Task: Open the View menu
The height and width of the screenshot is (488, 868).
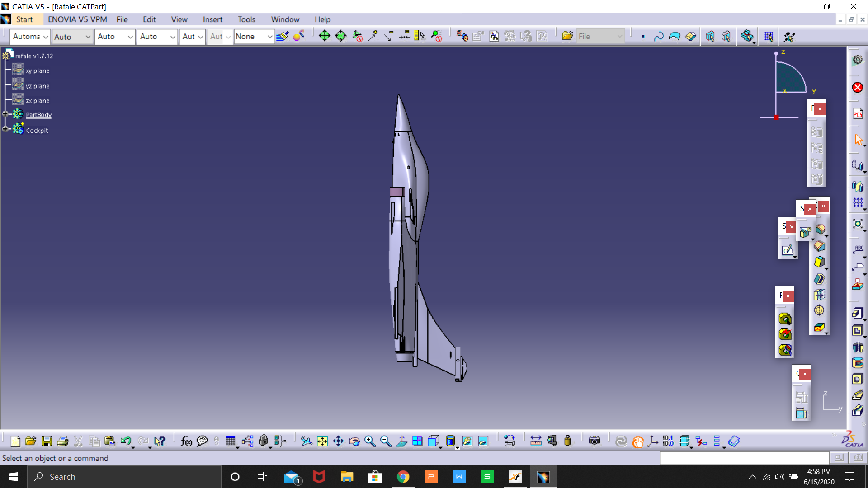Action: (x=179, y=19)
